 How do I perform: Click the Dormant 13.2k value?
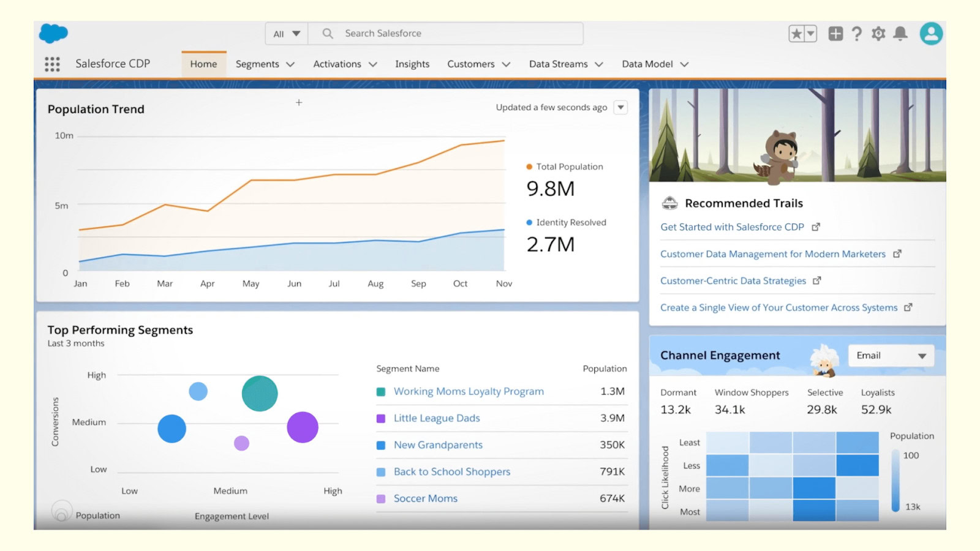pyautogui.click(x=676, y=410)
